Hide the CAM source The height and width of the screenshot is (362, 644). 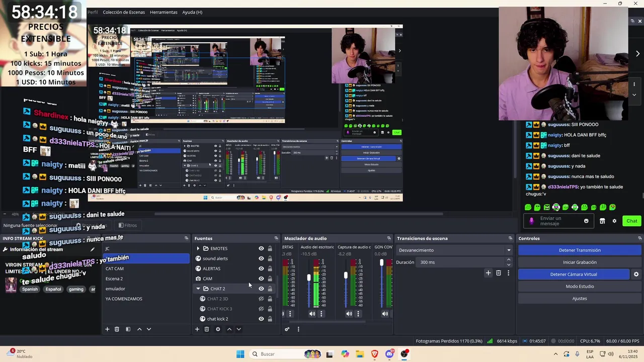(261, 279)
